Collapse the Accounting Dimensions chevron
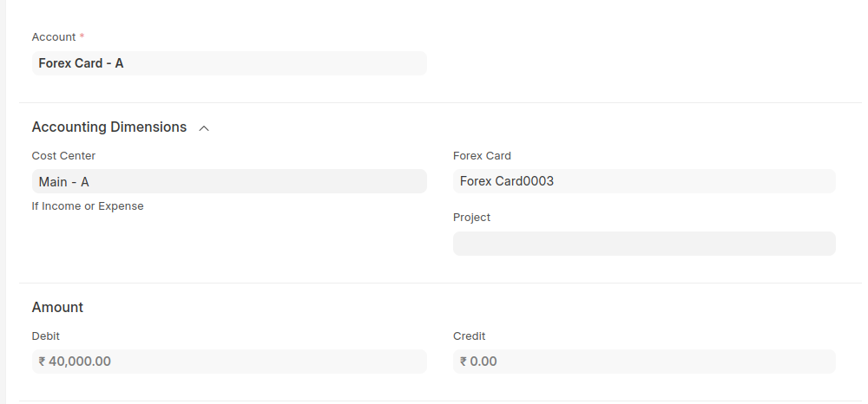Image resolution: width=868 pixels, height=404 pixels. tap(204, 128)
